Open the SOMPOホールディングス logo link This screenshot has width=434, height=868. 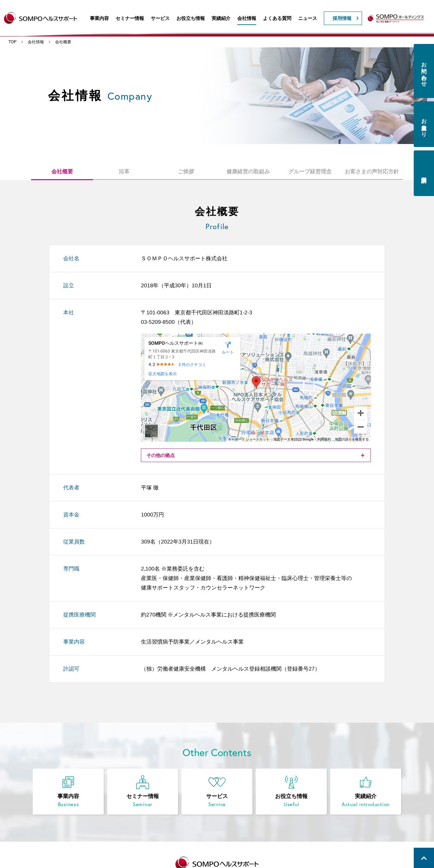pos(395,18)
